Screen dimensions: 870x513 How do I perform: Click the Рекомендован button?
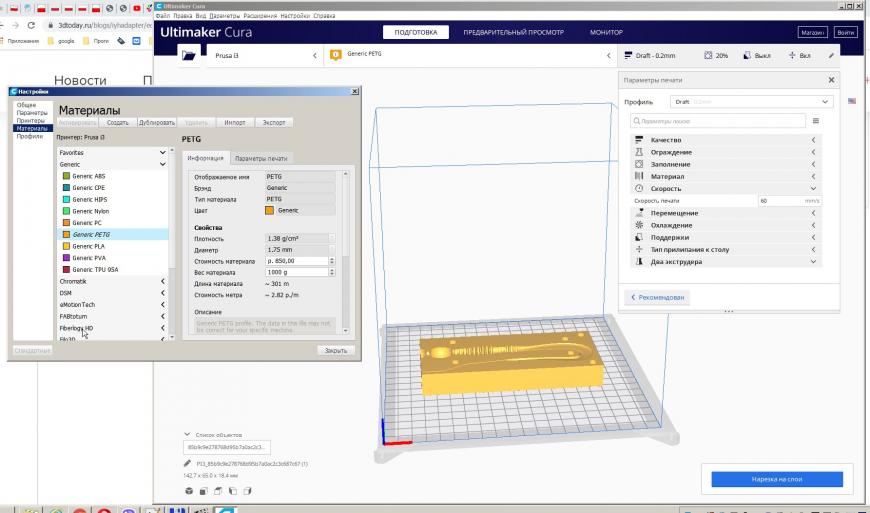(657, 297)
